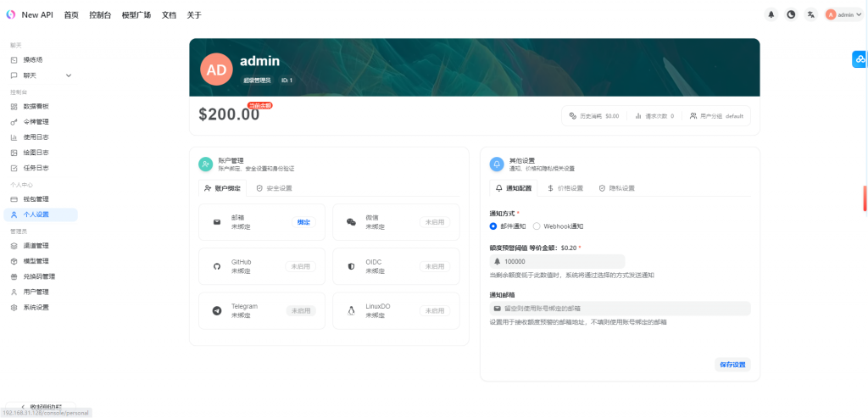Click the 请求次数 0 stat

tap(654, 116)
